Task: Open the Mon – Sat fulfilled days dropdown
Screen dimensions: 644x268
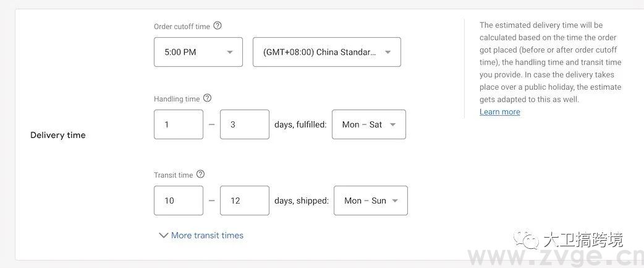Action: point(368,124)
